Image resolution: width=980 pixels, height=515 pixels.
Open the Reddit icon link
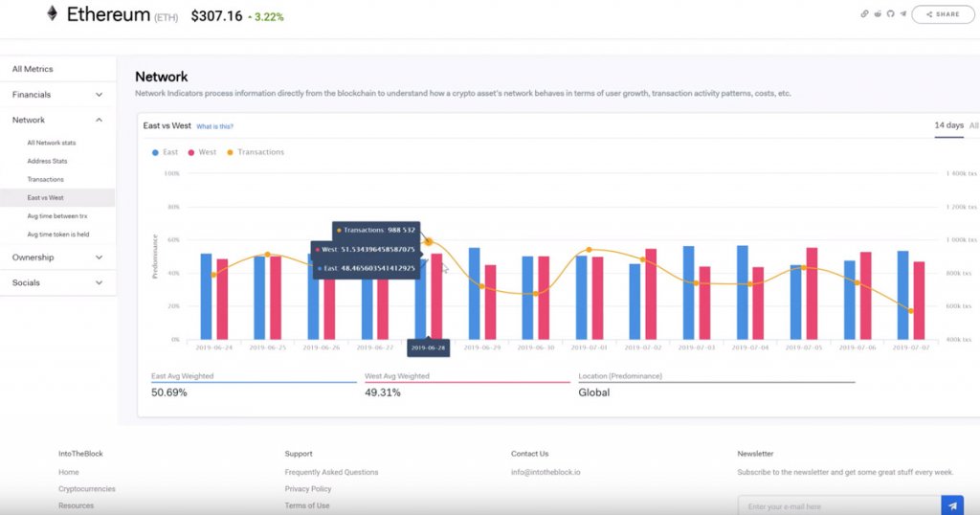click(878, 13)
